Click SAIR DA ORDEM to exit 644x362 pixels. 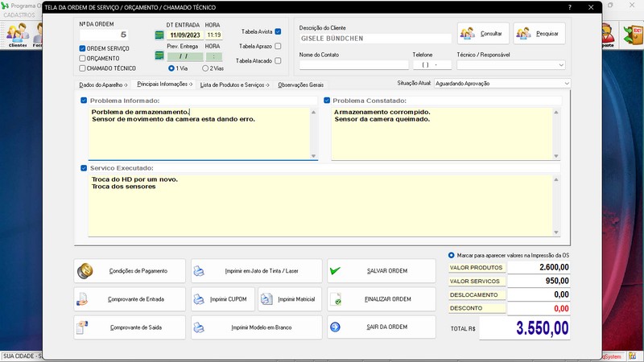click(381, 327)
